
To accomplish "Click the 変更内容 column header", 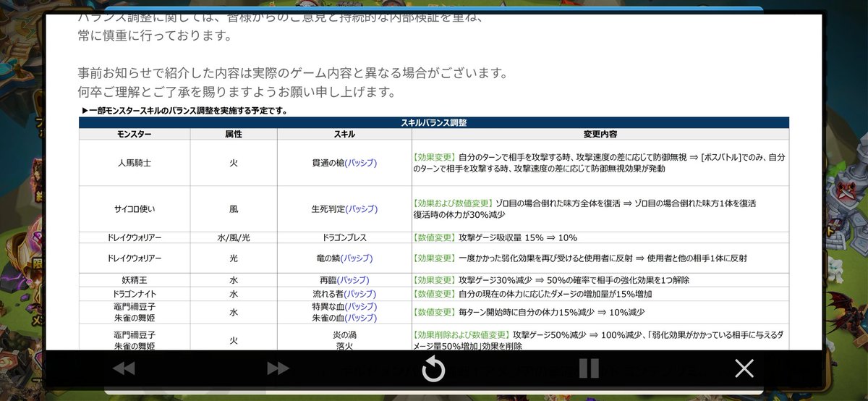I will [x=600, y=135].
